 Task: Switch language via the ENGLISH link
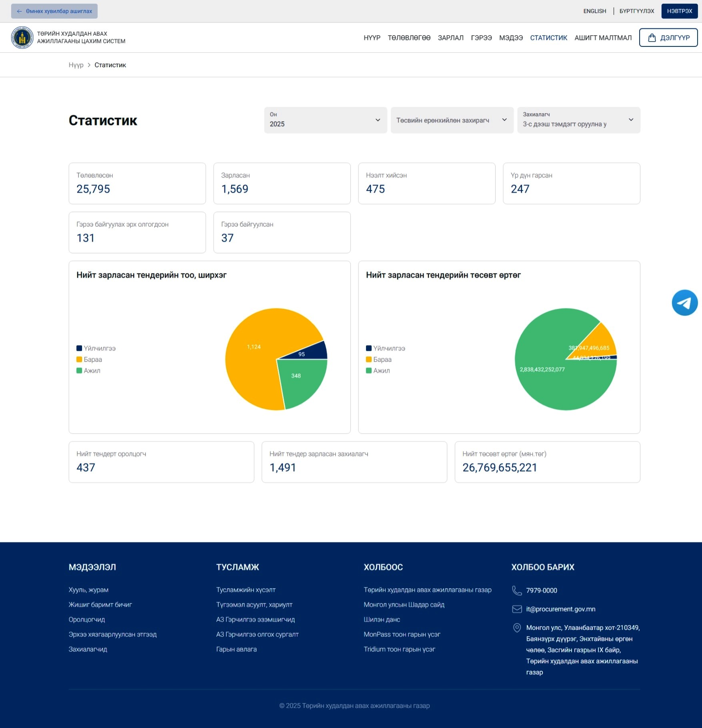(x=594, y=11)
